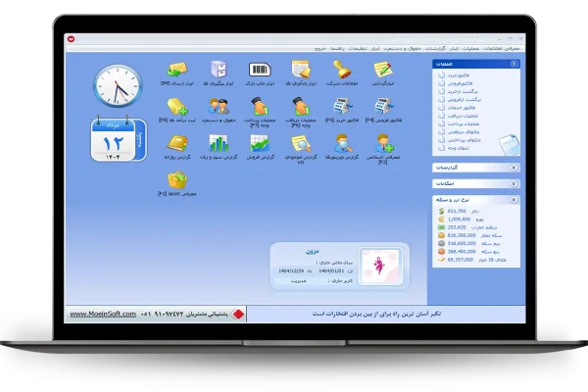Click the طلای 18 عیار price row
Screen dimensions: 588x392
coord(472,260)
